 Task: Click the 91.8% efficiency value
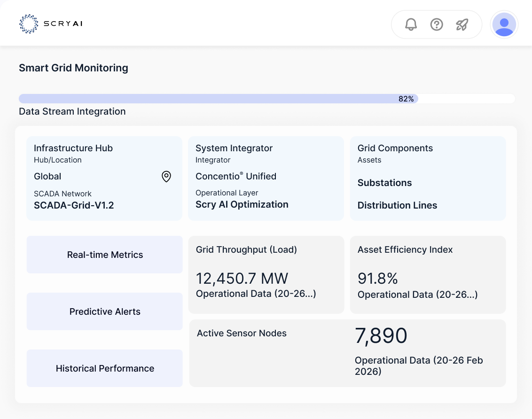(378, 279)
